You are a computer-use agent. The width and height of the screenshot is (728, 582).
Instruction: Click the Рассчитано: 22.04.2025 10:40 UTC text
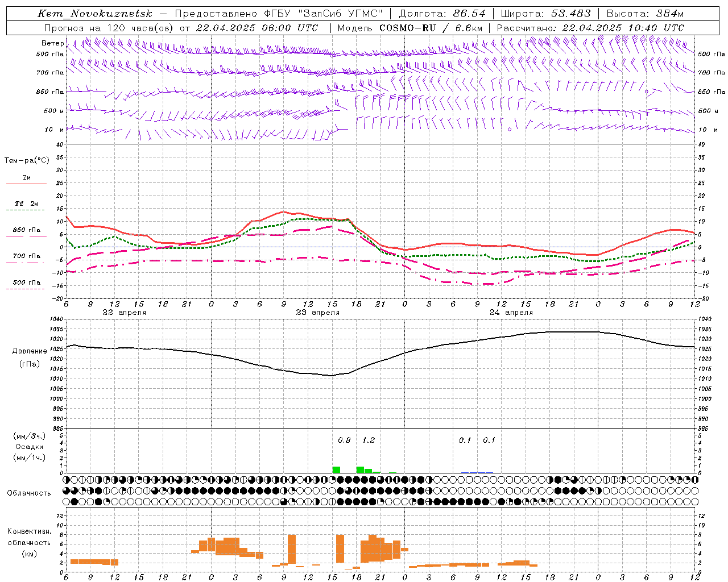(590, 28)
